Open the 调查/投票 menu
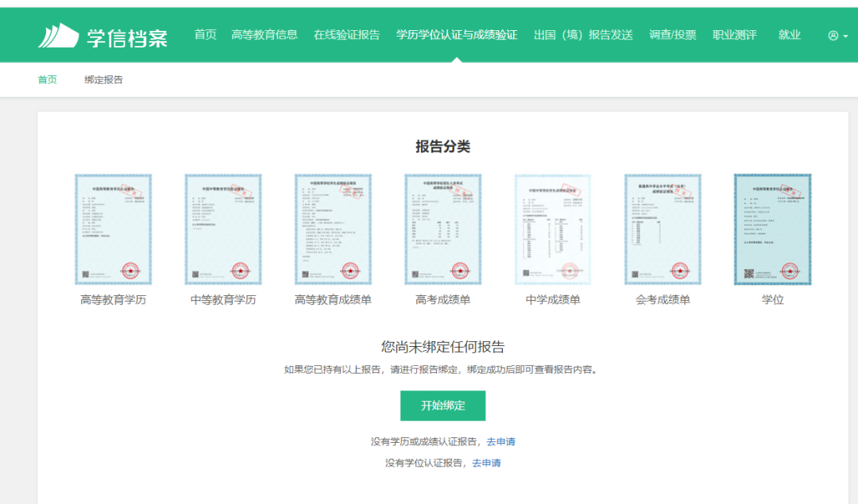Viewport: 858px width, 504px height. [x=673, y=35]
